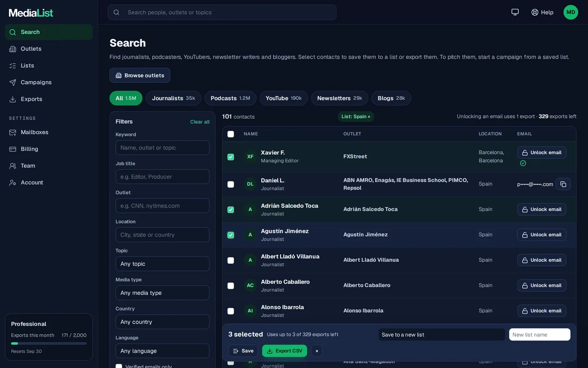Select Daniel L.'s row checkbox
The image size is (588, 368).
pyautogui.click(x=231, y=184)
